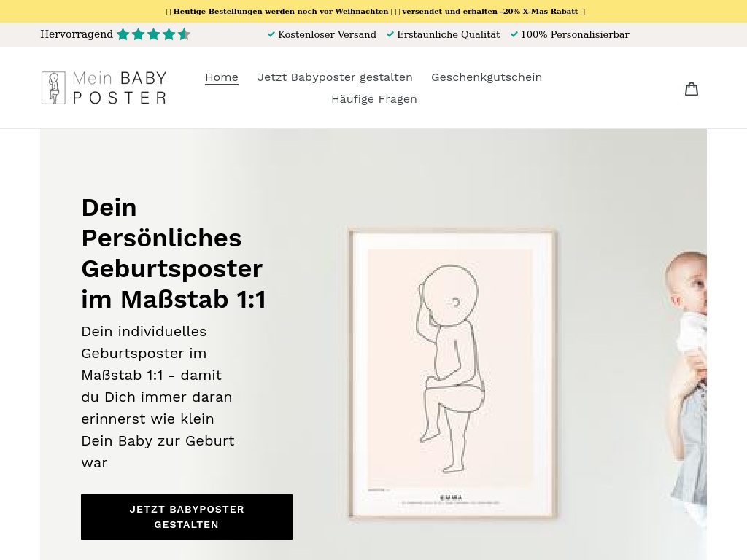Open the shopping cart bag icon
The width and height of the screenshot is (747, 560).
coord(692,88)
